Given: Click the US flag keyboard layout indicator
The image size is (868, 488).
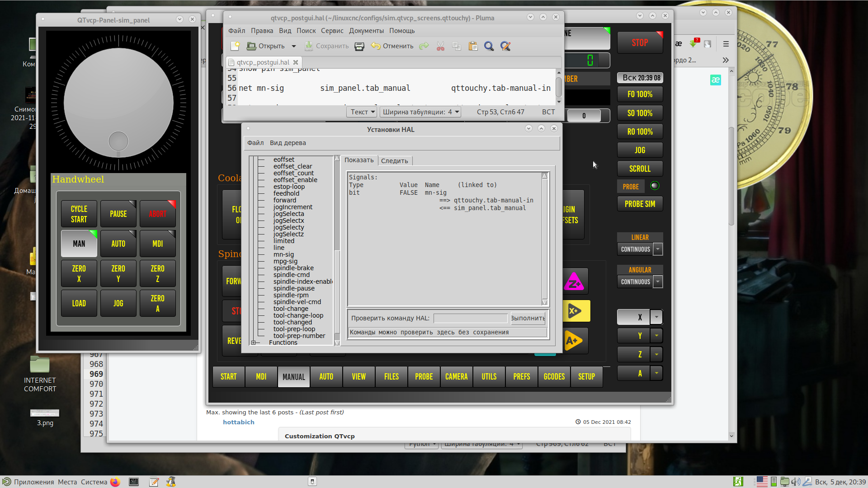Looking at the screenshot, I should (x=762, y=482).
